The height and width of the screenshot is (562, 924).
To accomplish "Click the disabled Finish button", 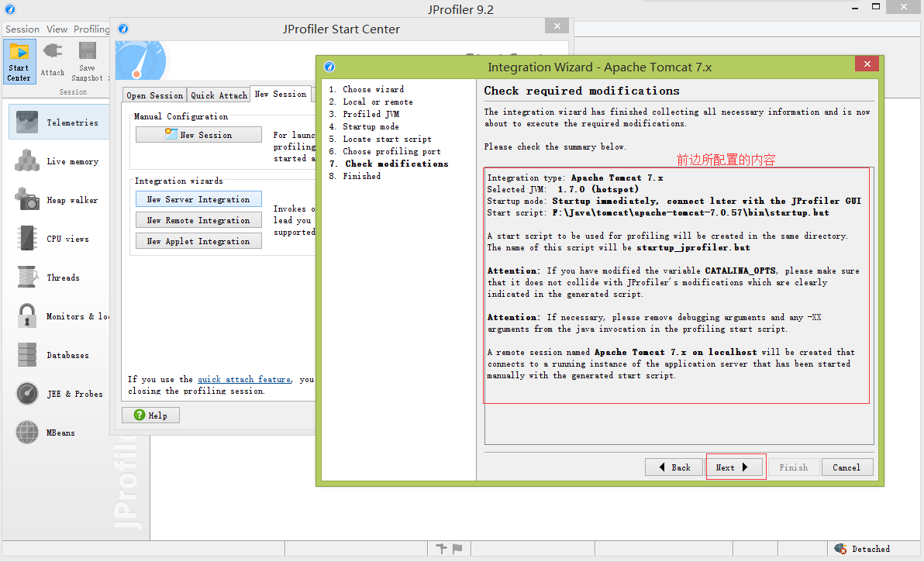I will tap(793, 467).
